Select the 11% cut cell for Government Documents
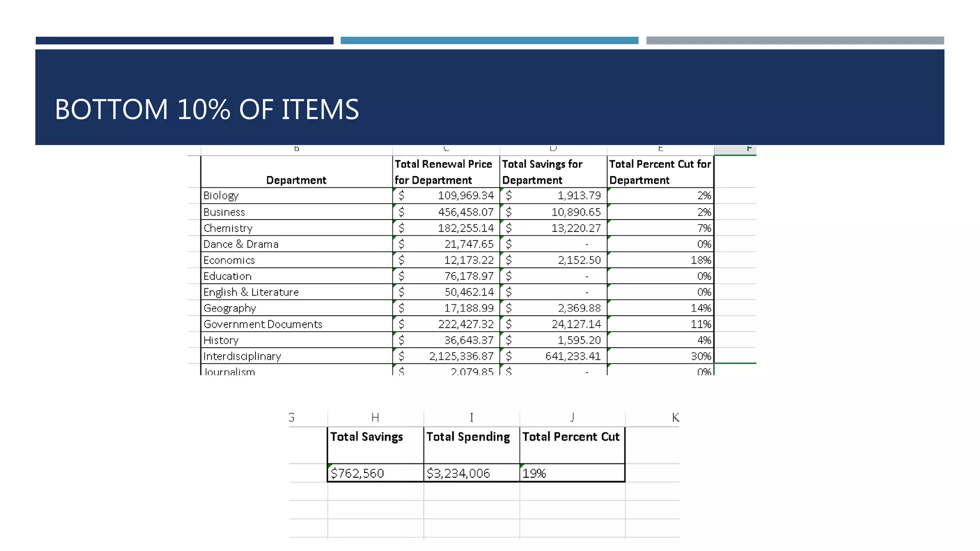The height and width of the screenshot is (551, 980). (x=660, y=324)
